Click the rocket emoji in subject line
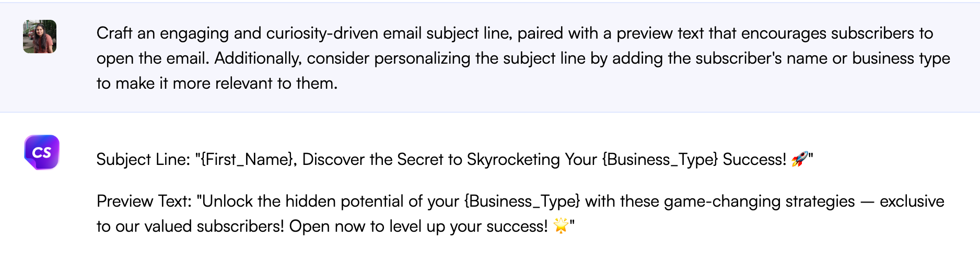The width and height of the screenshot is (980, 262). (x=799, y=159)
